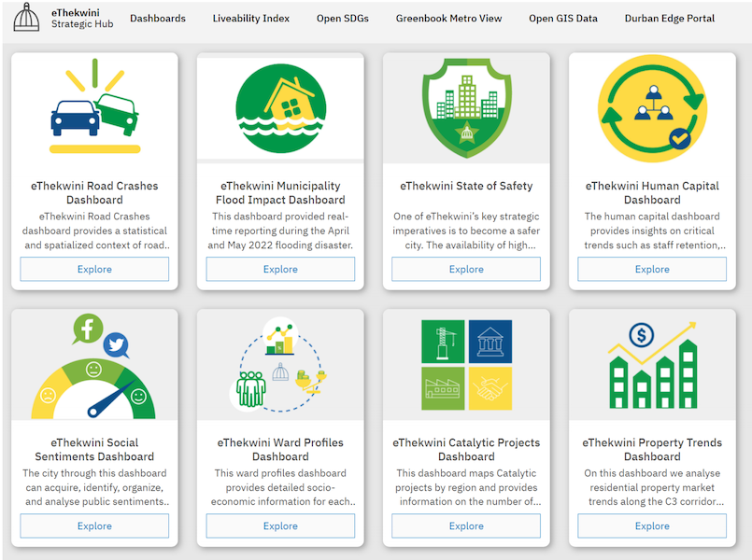Click description 'One of eThekwini's key strategic imperatives'
The width and height of the screenshot is (752, 560).
[466, 231]
